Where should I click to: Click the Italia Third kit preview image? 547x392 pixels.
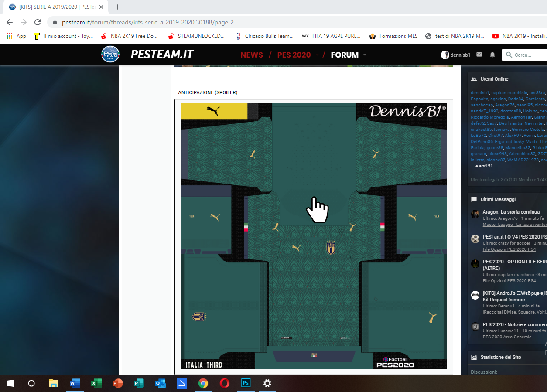(x=314, y=236)
